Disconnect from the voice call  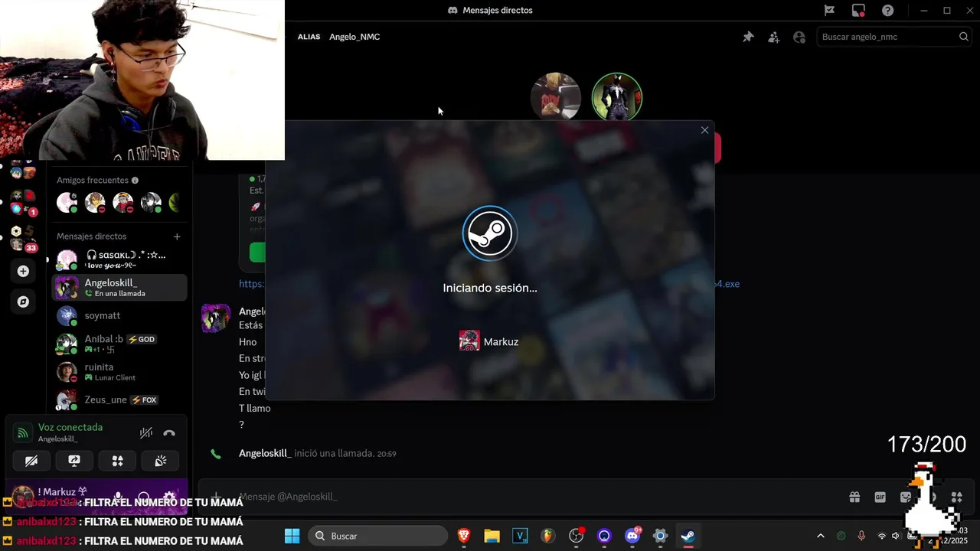[169, 433]
